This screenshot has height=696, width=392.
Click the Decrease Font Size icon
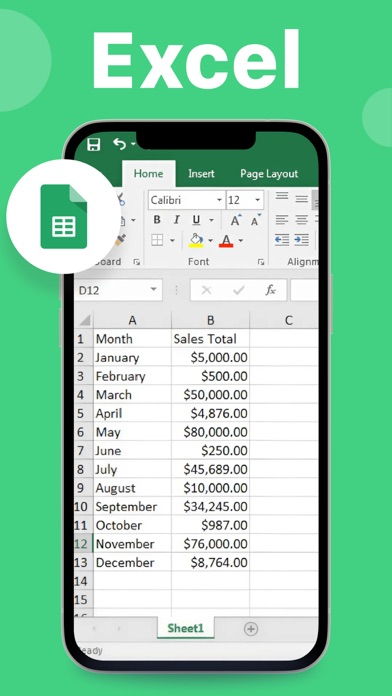click(256, 220)
